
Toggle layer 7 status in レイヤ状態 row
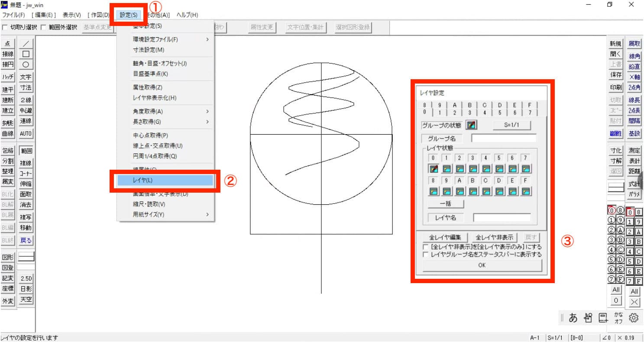coord(526,168)
